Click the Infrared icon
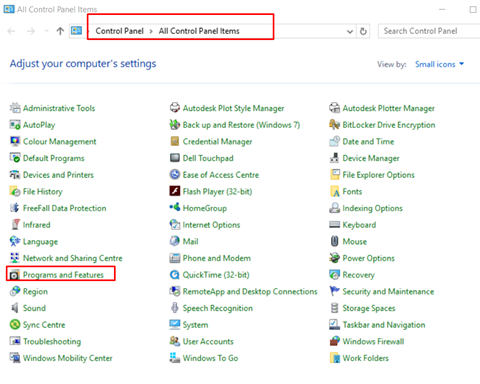The height and width of the screenshot is (384, 480). point(15,224)
